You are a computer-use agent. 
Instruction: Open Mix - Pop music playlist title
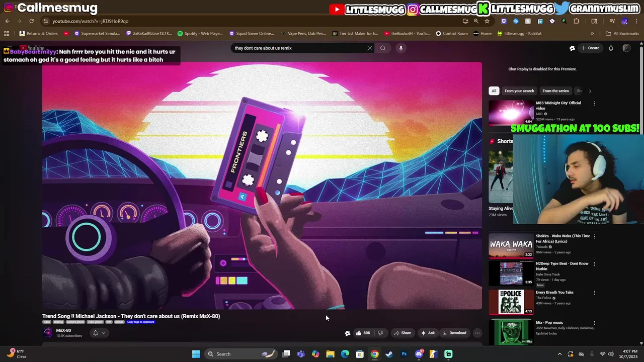click(x=549, y=323)
